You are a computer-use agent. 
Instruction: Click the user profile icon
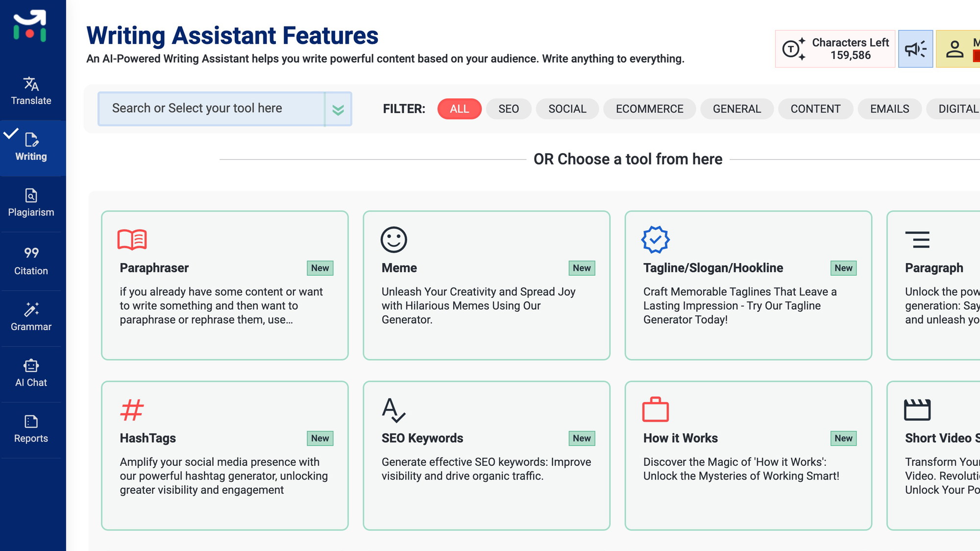[954, 49]
